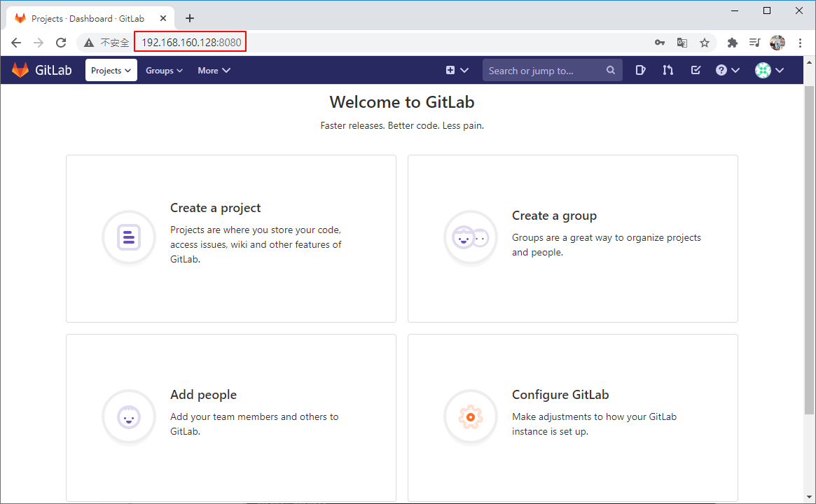Open the plus new item dropdown
Screen dimensions: 816x504
[457, 70]
